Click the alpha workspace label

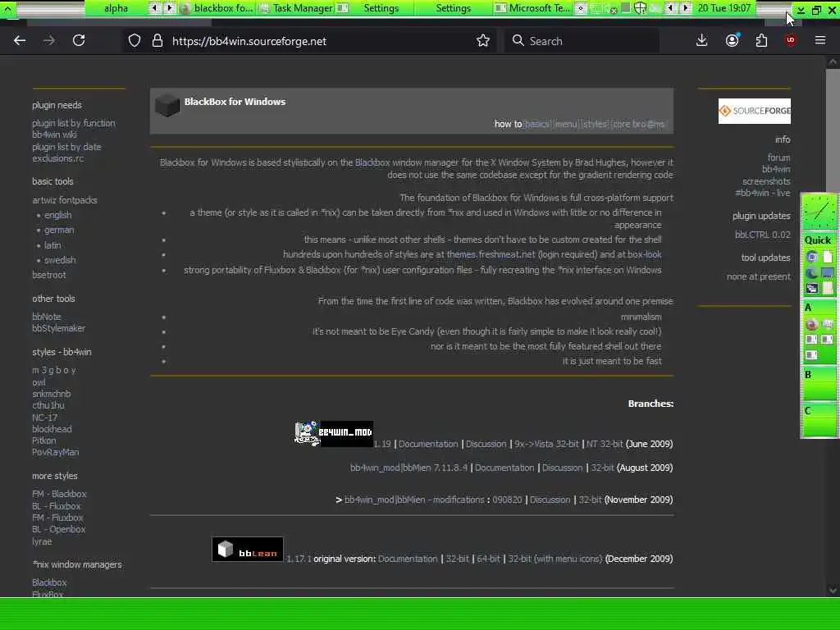coord(116,8)
